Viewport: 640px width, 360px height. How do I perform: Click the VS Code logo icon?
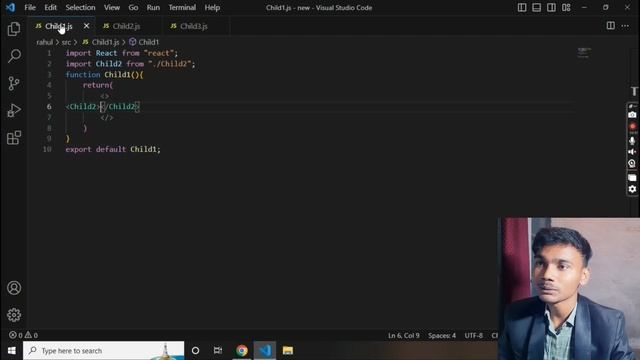(10, 7)
